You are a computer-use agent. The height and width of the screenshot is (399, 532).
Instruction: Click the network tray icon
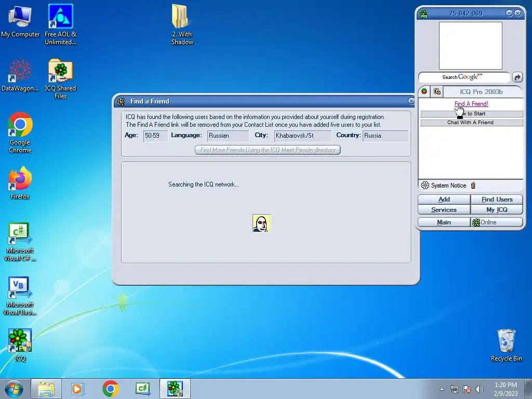tap(454, 389)
